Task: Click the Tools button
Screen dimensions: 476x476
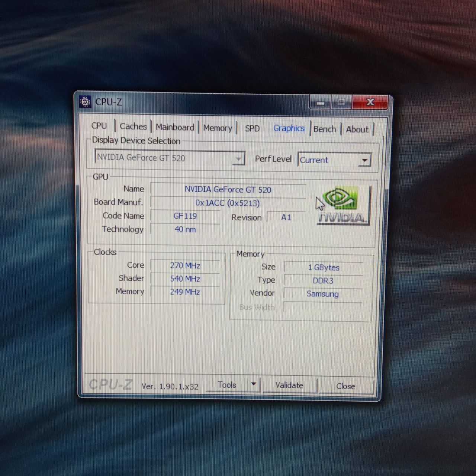Action: pos(227,385)
